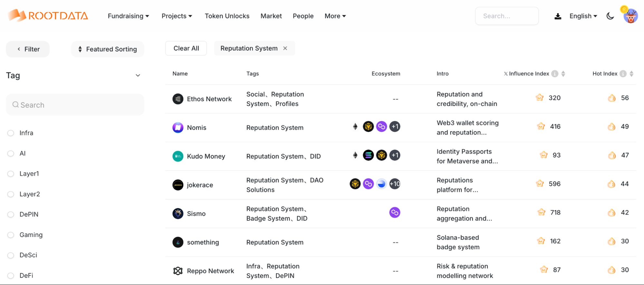The height and width of the screenshot is (285, 644).
Task: Select the Layer2 tag option
Action: tap(11, 194)
